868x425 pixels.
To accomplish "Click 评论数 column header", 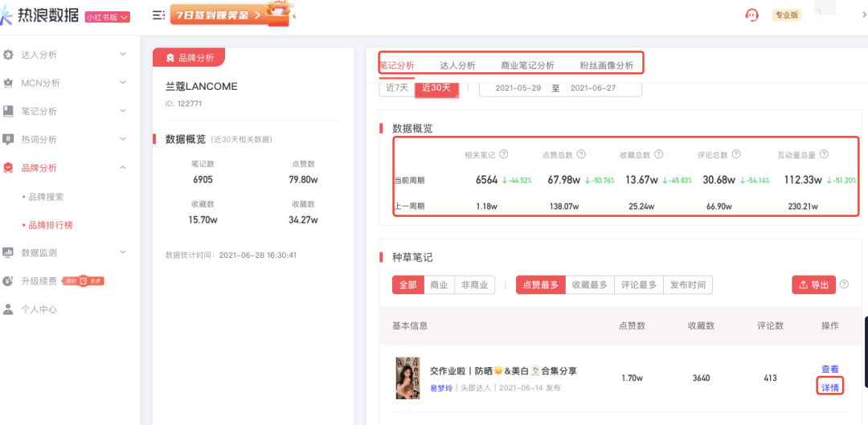I will [x=770, y=326].
